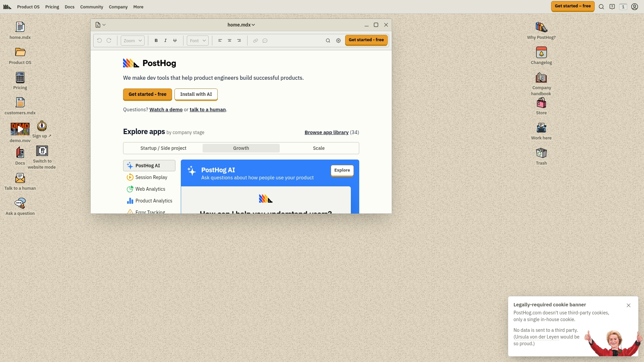Open the Community menu
This screenshot has height=362, width=644.
[x=92, y=7]
